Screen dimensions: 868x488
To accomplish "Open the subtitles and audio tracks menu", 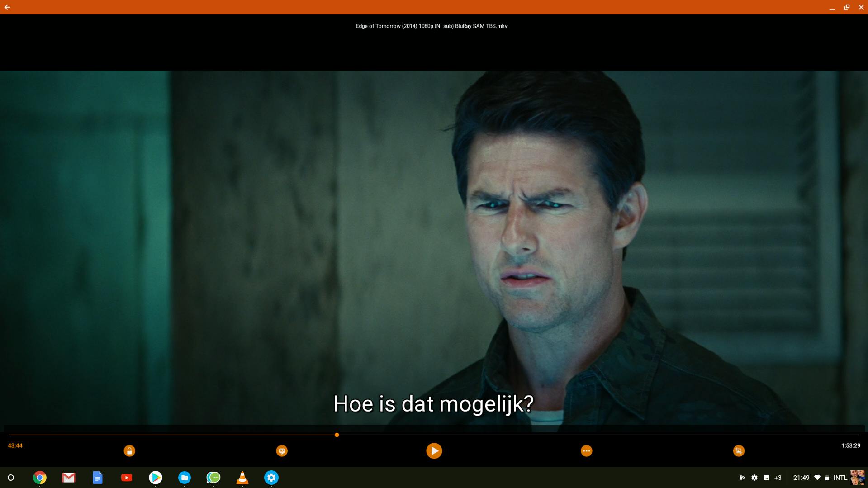I will pos(281,450).
